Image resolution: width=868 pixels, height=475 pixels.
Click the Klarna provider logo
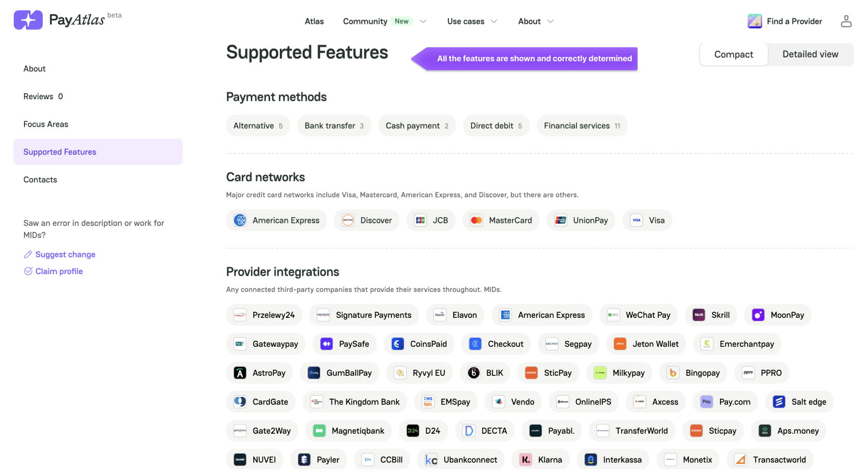526,460
